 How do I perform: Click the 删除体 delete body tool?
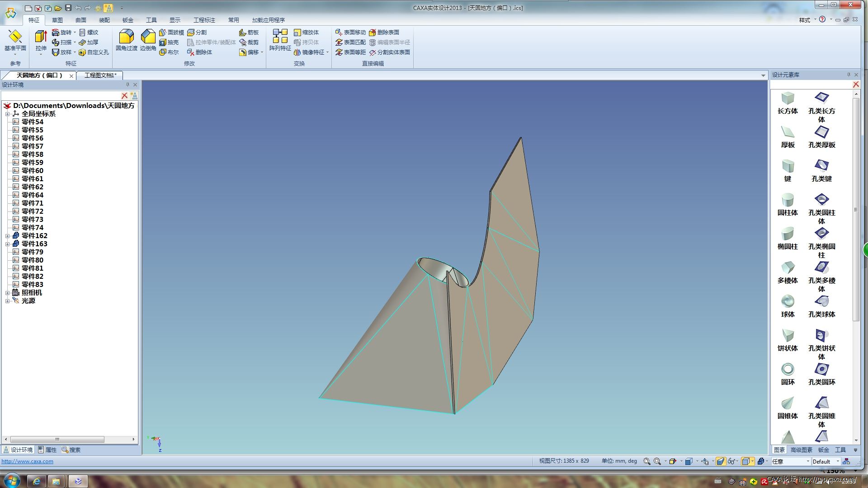[200, 52]
